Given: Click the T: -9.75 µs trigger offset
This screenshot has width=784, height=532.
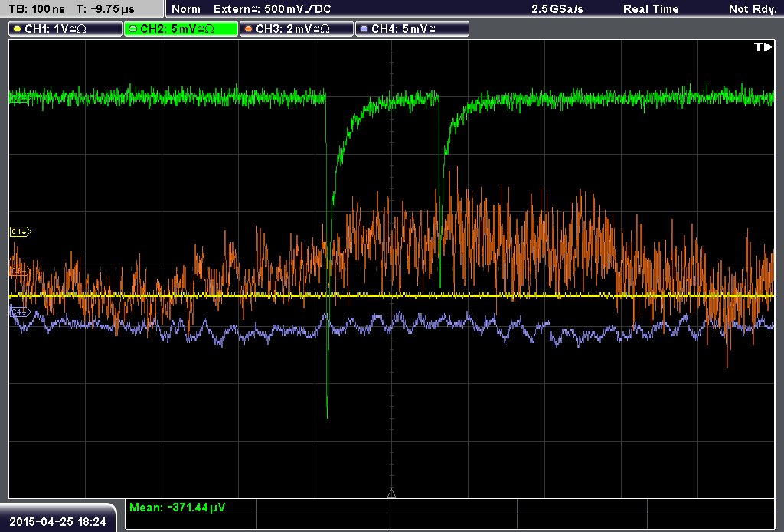Looking at the screenshot, I should click(106, 9).
